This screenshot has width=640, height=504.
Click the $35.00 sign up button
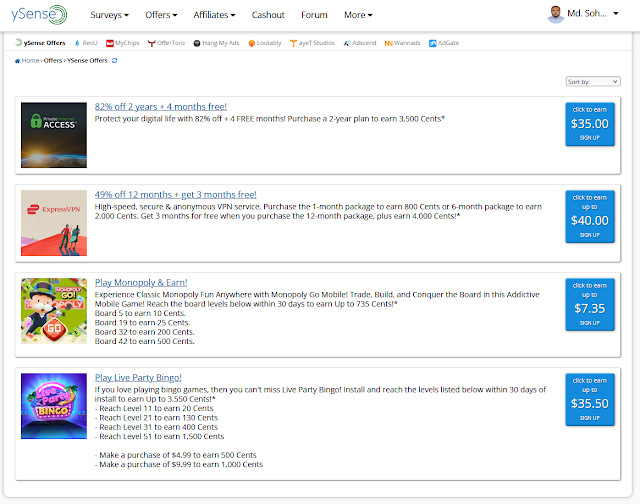590,124
